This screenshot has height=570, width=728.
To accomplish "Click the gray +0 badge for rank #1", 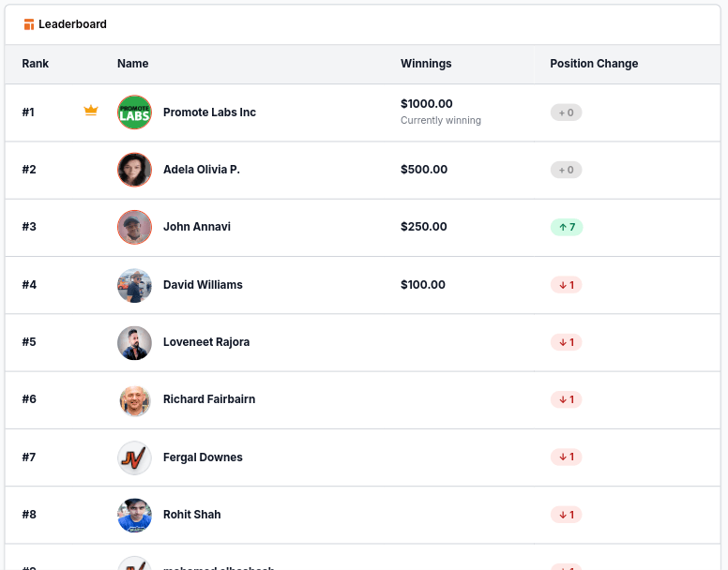I will click(567, 112).
